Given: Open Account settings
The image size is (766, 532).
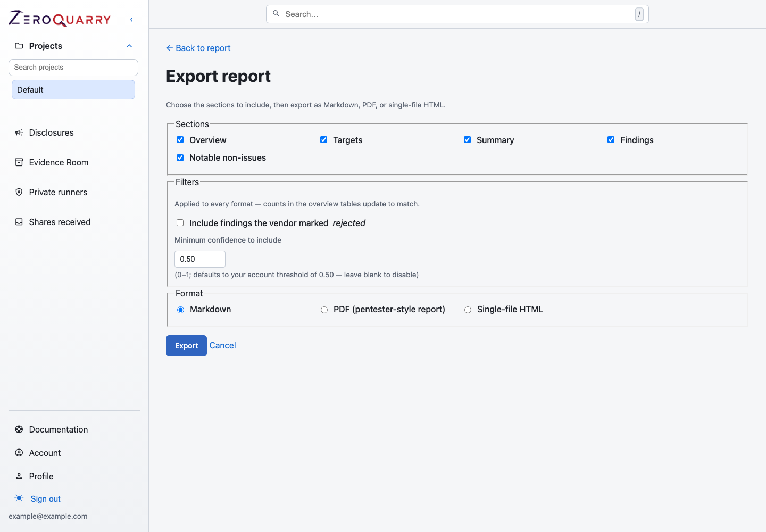Looking at the screenshot, I should click(45, 453).
